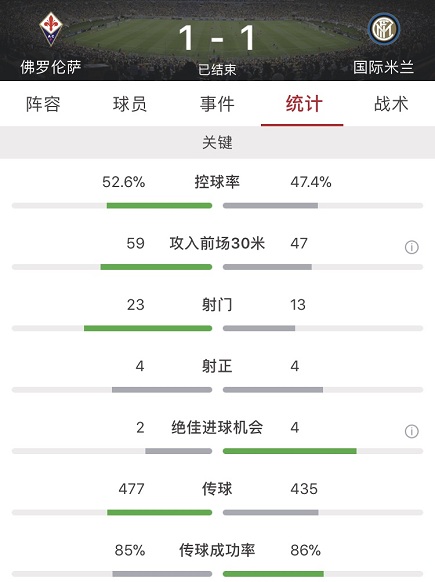
Task: Tap the 国际米兰 team name
Action: tap(383, 67)
